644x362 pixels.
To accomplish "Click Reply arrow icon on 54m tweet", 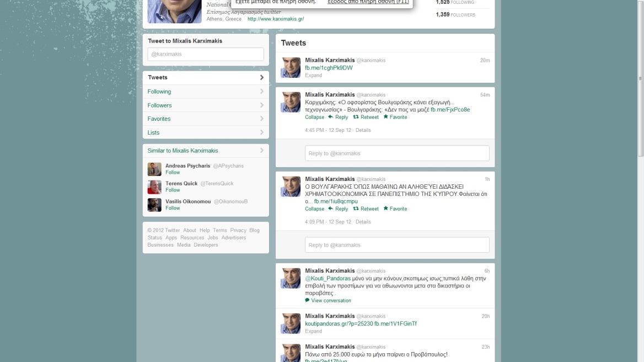I will [331, 117].
